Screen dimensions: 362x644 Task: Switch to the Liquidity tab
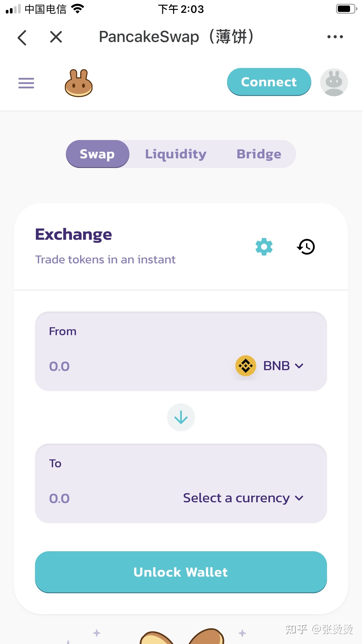point(176,154)
